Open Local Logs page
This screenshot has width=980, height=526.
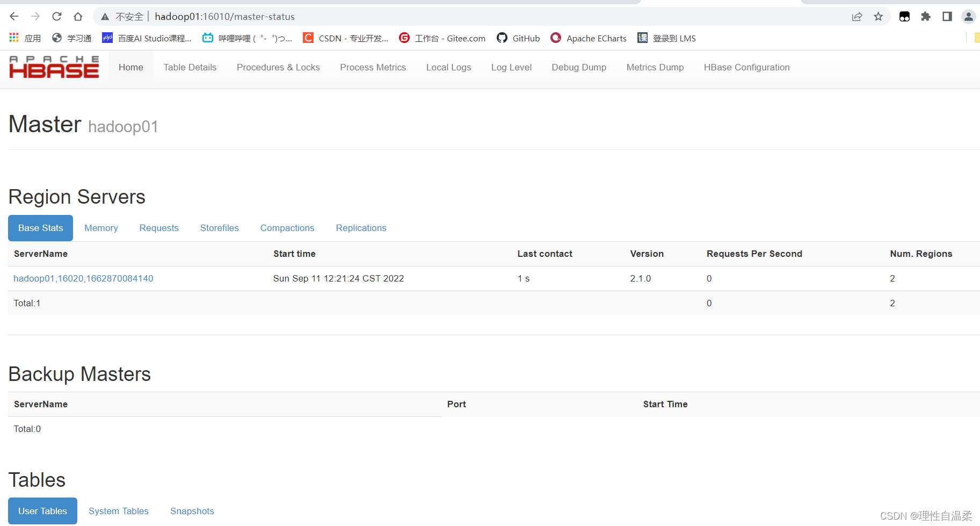click(x=449, y=67)
